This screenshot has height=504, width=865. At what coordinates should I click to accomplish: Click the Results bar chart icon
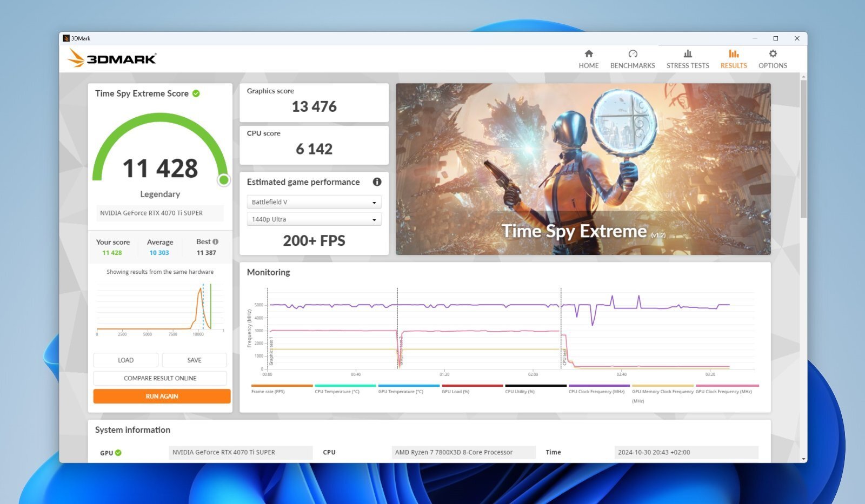click(734, 53)
